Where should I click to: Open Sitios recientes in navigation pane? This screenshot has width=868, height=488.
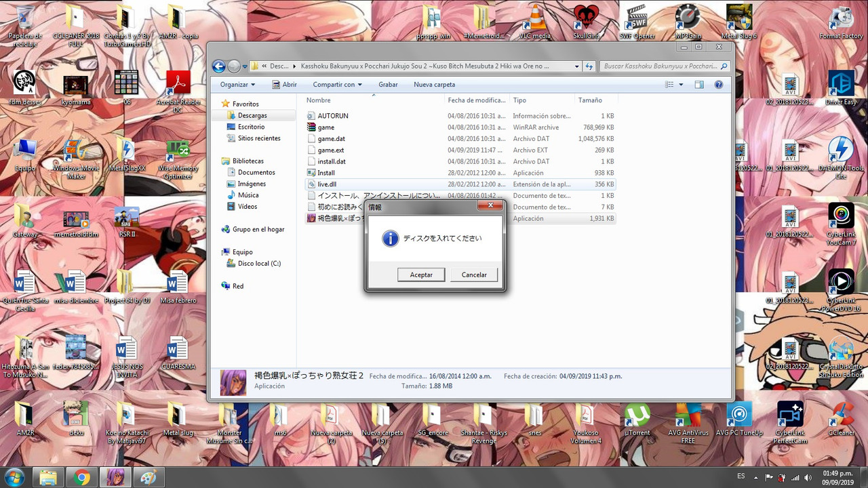click(x=259, y=139)
